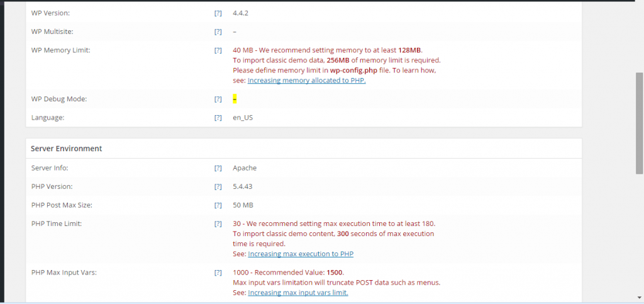This screenshot has height=304, width=644.
Task: Click the PHP version value 5.4.43
Action: pyautogui.click(x=243, y=187)
